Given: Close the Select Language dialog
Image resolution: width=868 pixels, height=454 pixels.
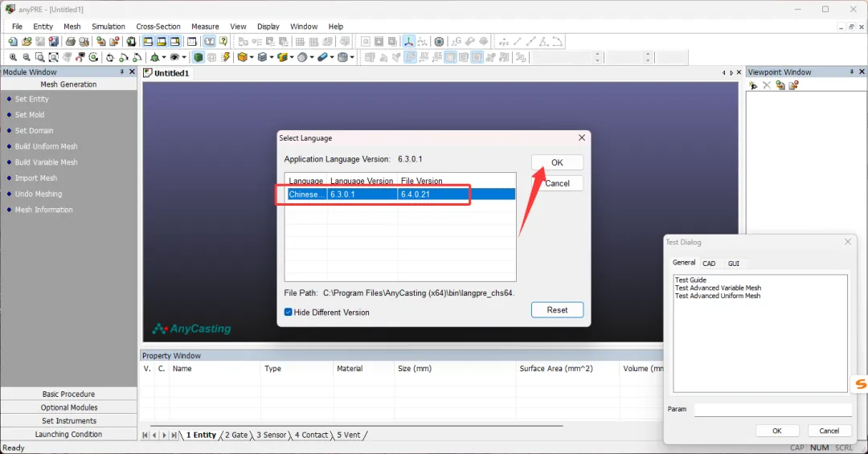Looking at the screenshot, I should [x=581, y=138].
